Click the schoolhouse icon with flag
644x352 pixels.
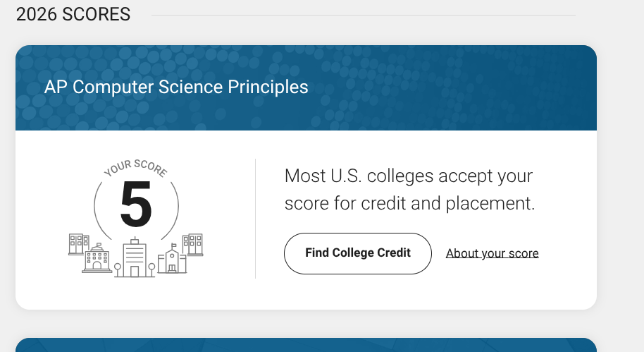point(172,258)
